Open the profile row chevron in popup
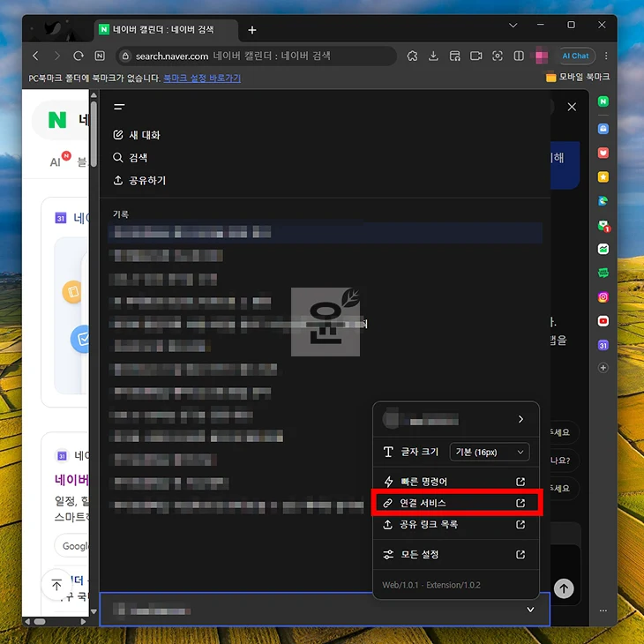This screenshot has height=644, width=644. pyautogui.click(x=520, y=419)
